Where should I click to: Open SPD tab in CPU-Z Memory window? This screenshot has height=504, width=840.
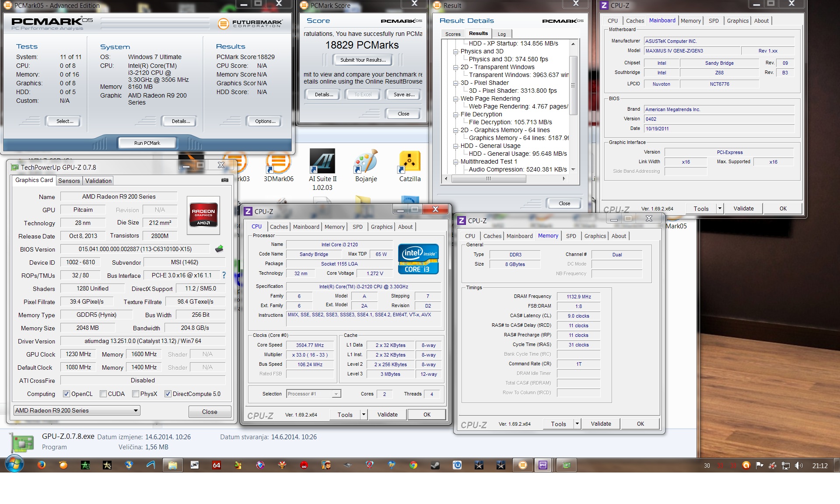pyautogui.click(x=571, y=236)
